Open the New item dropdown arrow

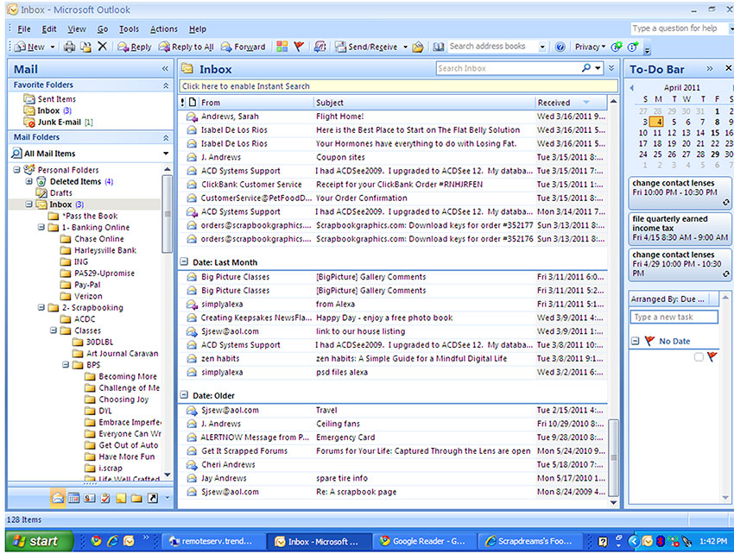[x=53, y=47]
